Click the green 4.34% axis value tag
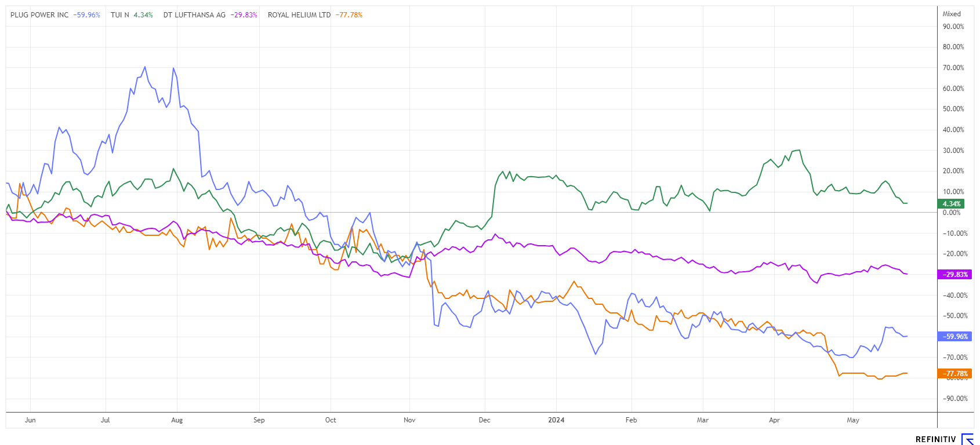 [x=951, y=204]
